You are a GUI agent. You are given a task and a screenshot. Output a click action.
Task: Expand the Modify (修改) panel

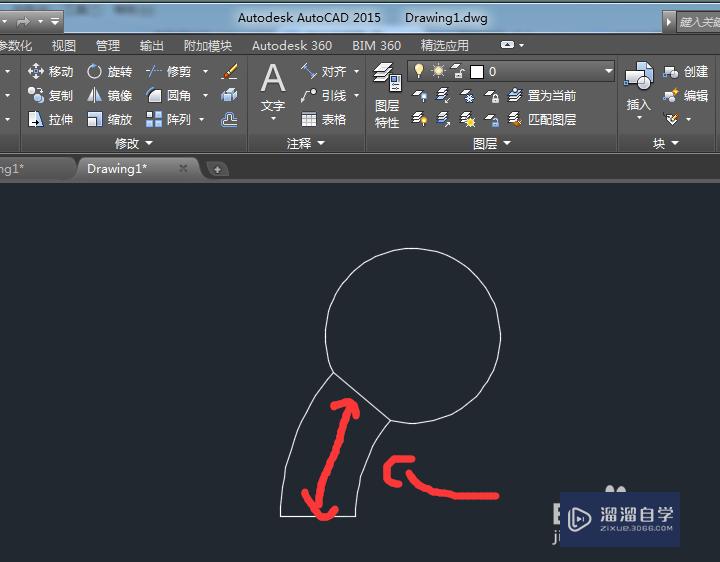pos(134,143)
